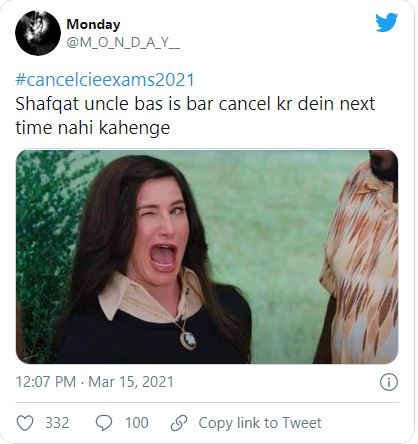The height and width of the screenshot is (444, 418).
Task: Click the blue Twitter bird logo
Action: point(387,22)
